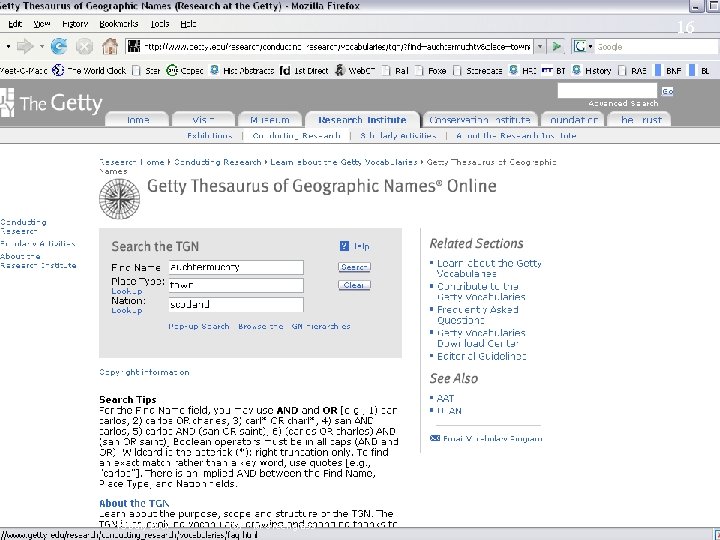Screen dimensions: 720x540
Task: Click The Getty logo
Action: pos(51,102)
